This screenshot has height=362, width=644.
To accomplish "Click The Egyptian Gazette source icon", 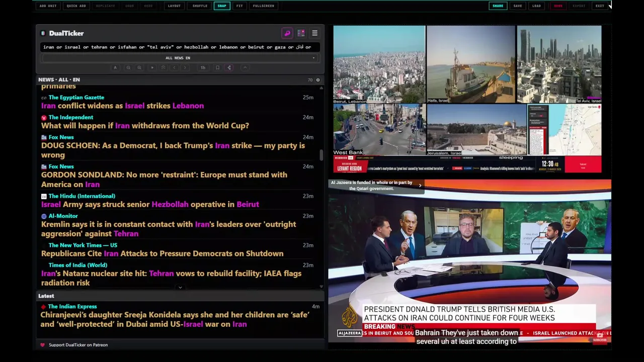I will coord(44,98).
